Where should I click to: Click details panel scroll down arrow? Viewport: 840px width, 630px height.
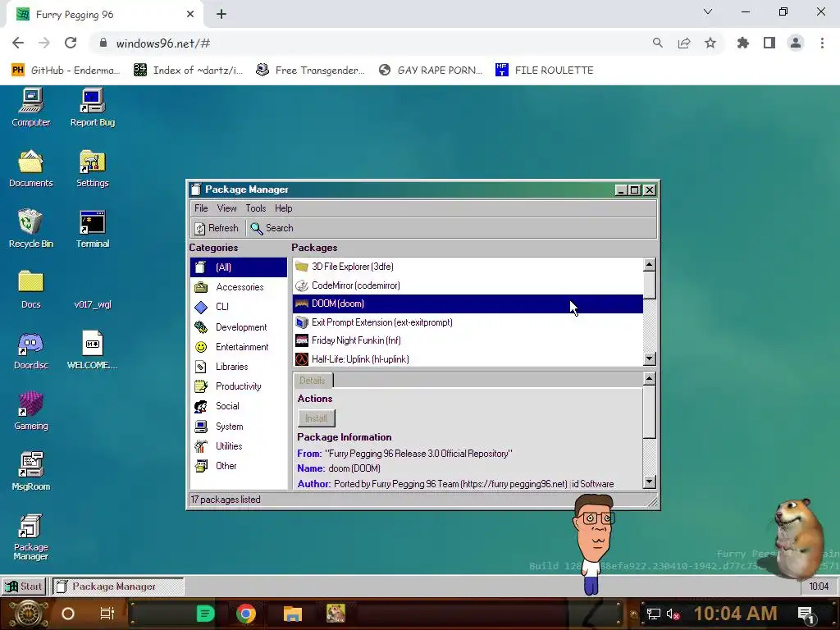click(x=650, y=482)
